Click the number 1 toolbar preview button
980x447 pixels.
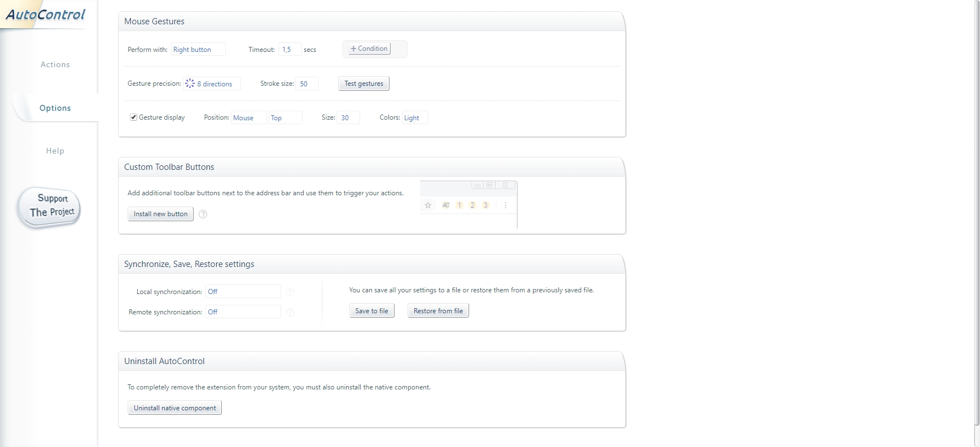click(x=460, y=205)
